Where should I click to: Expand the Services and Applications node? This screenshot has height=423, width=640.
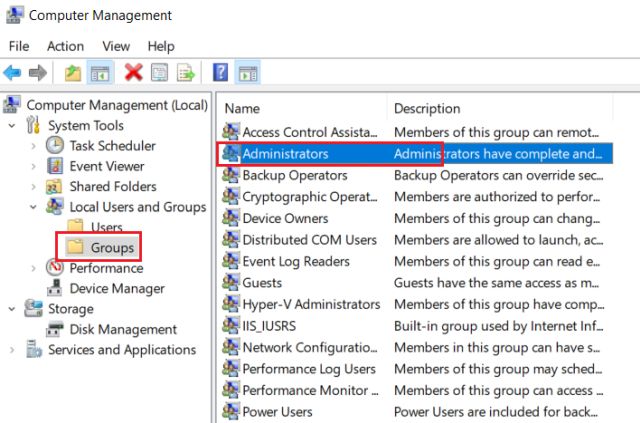[12, 350]
